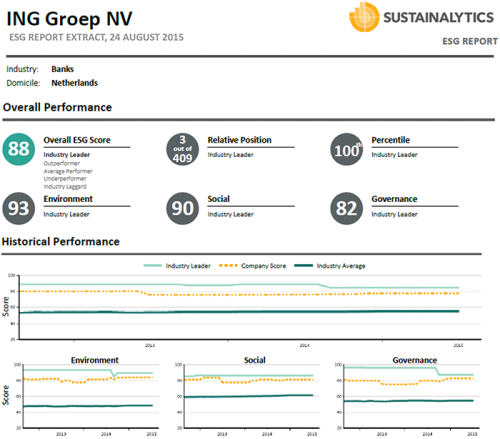The width and height of the screenshot is (500, 439).
Task: Click Industry Leader under Relative Position
Action: [231, 155]
